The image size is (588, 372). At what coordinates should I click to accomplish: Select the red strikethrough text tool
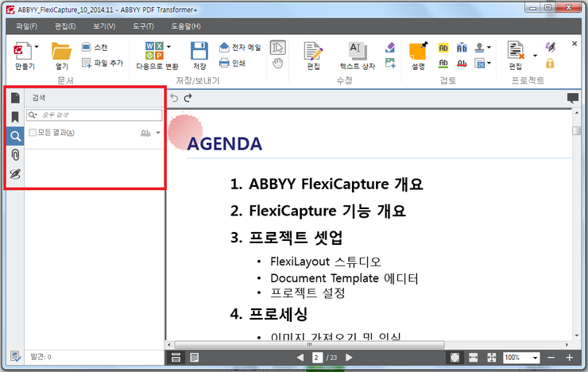462,64
